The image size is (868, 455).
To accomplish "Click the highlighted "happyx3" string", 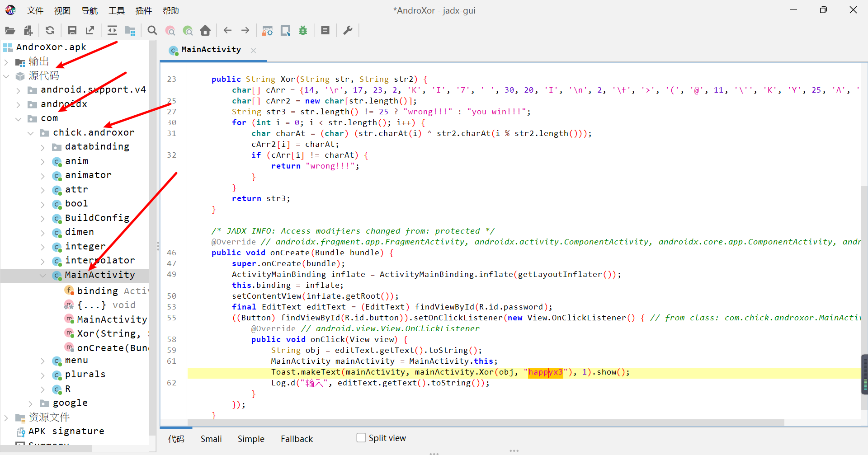I will tap(546, 372).
